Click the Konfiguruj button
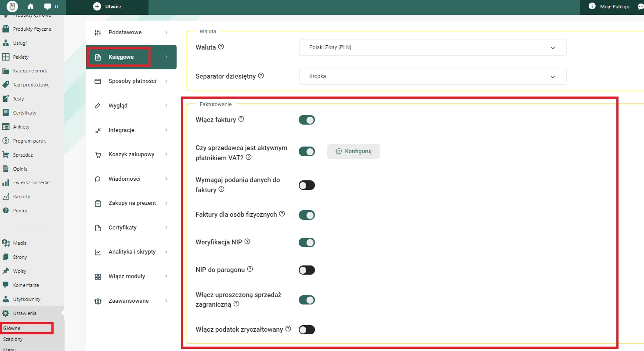644x351 pixels. [x=354, y=151]
